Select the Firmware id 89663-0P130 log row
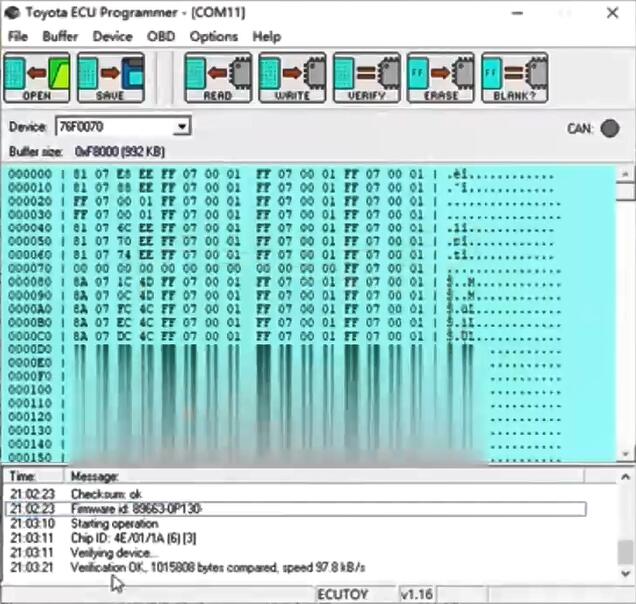 [x=296, y=509]
